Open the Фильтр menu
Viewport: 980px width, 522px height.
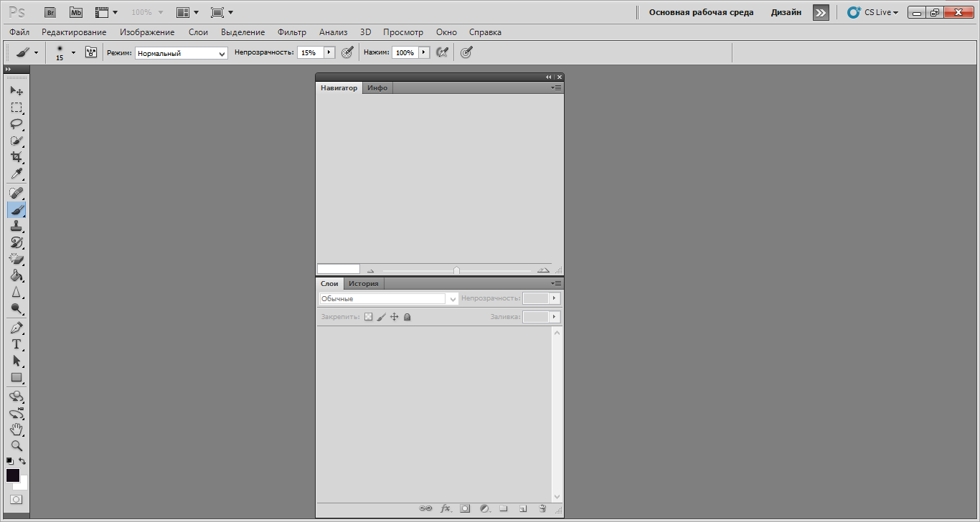pyautogui.click(x=292, y=32)
